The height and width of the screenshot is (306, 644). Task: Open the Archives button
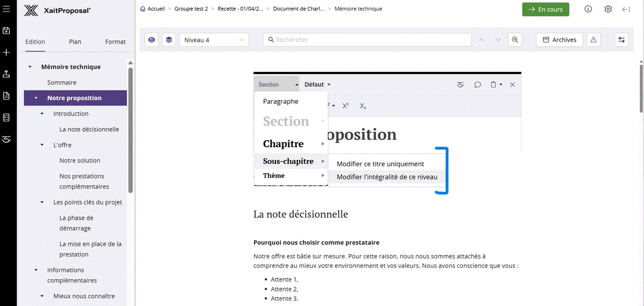tap(559, 40)
